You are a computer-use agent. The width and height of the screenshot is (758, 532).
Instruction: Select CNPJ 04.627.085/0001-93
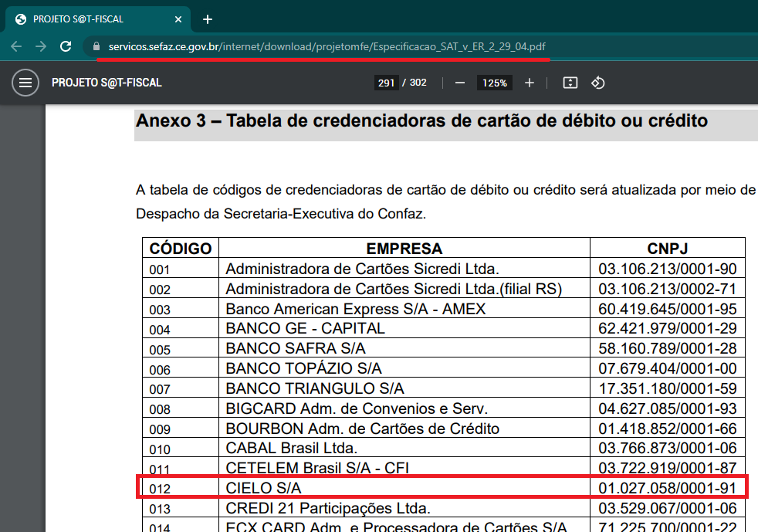pyautogui.click(x=667, y=408)
